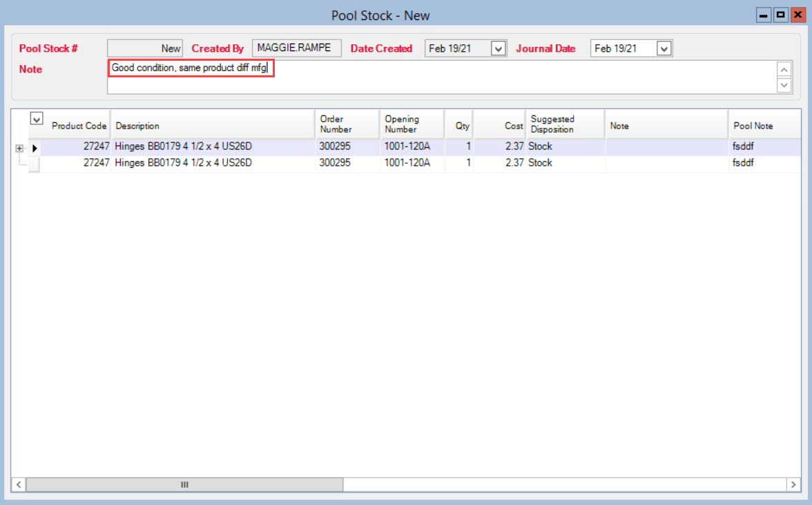This screenshot has height=505, width=812.
Task: Click the Journal Date value Feb 19/21
Action: pos(616,48)
